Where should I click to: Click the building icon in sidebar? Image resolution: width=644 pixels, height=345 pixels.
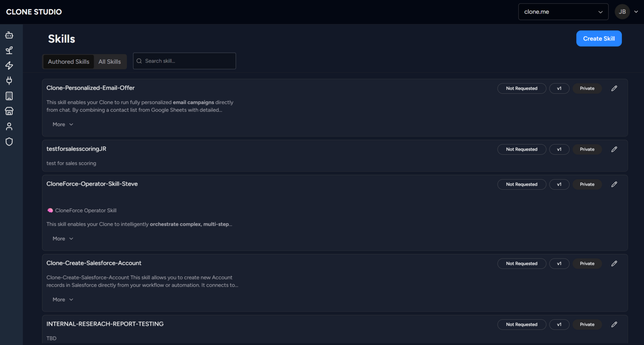point(9,96)
